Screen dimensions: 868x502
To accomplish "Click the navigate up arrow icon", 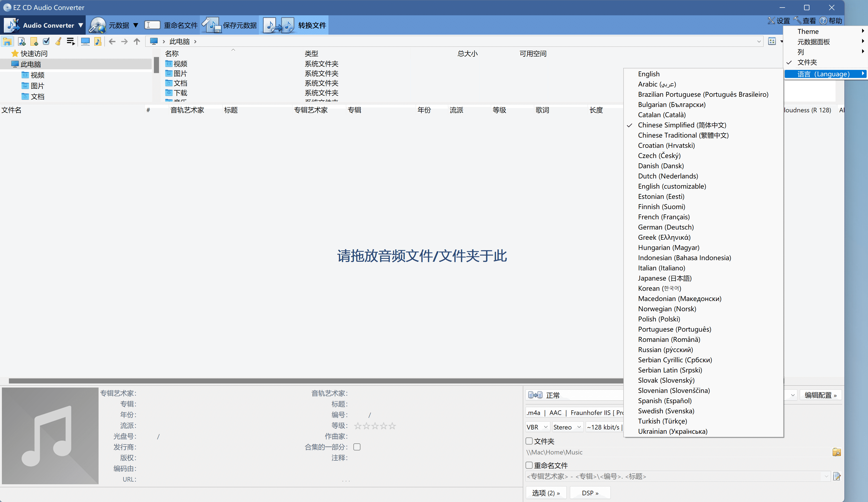I will [x=137, y=42].
